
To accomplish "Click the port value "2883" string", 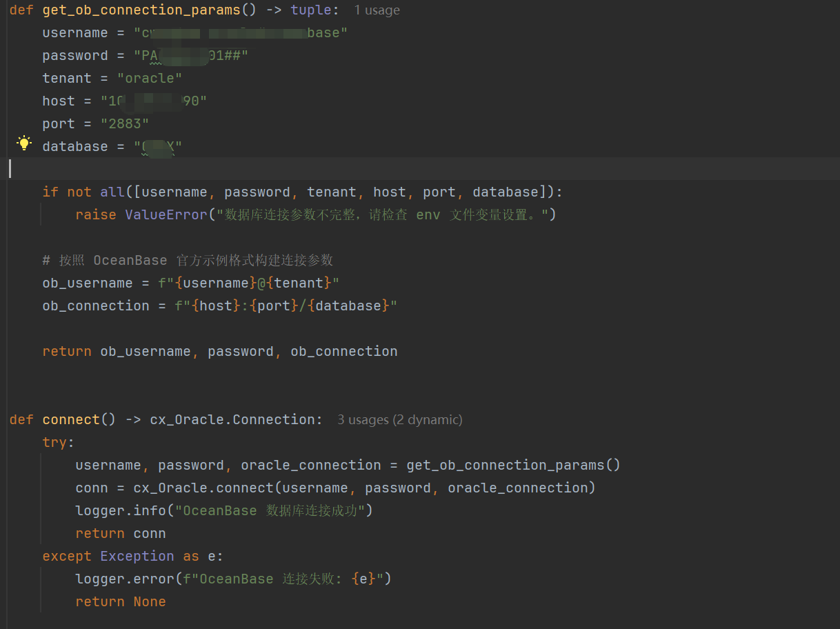I will [125, 124].
